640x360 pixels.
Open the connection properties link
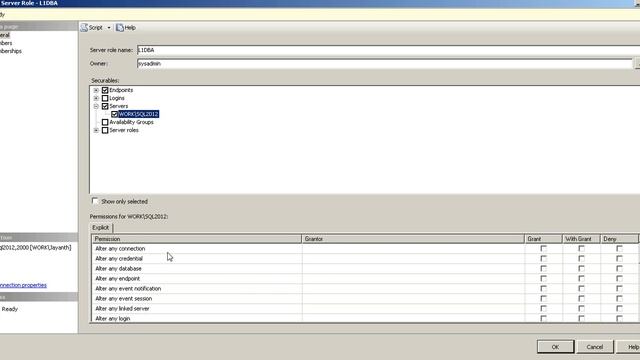(x=23, y=285)
